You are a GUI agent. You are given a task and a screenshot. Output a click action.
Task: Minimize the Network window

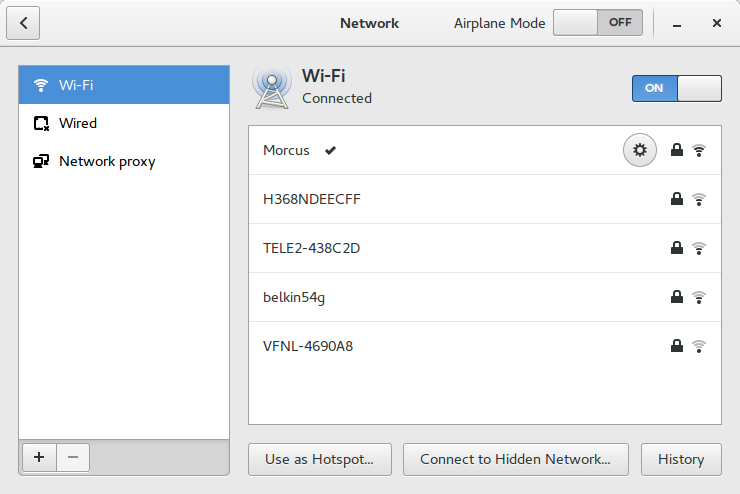click(678, 23)
